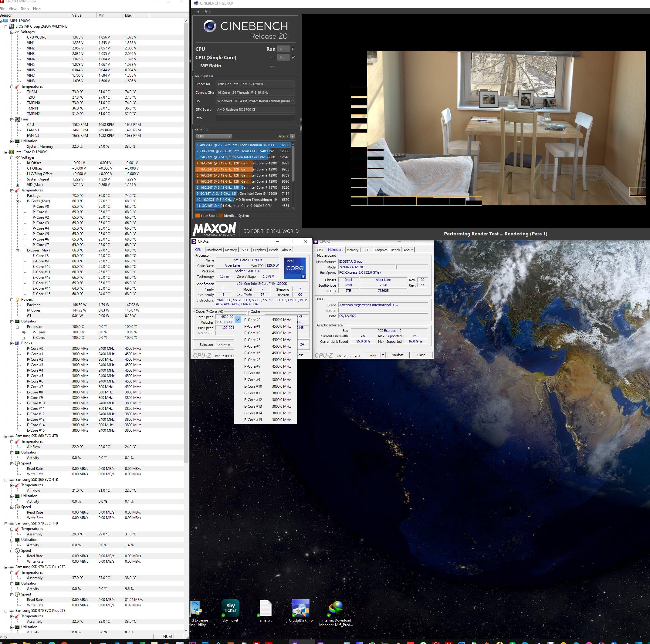Switch to Bench tab in left CPU-Z window
Image resolution: width=650 pixels, height=644 pixels.
(273, 250)
